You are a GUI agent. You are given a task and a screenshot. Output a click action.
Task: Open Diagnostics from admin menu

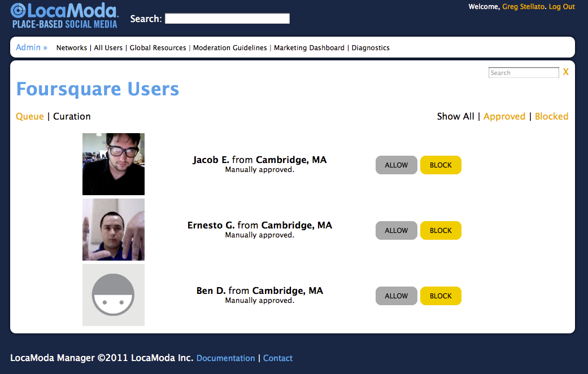(x=371, y=48)
